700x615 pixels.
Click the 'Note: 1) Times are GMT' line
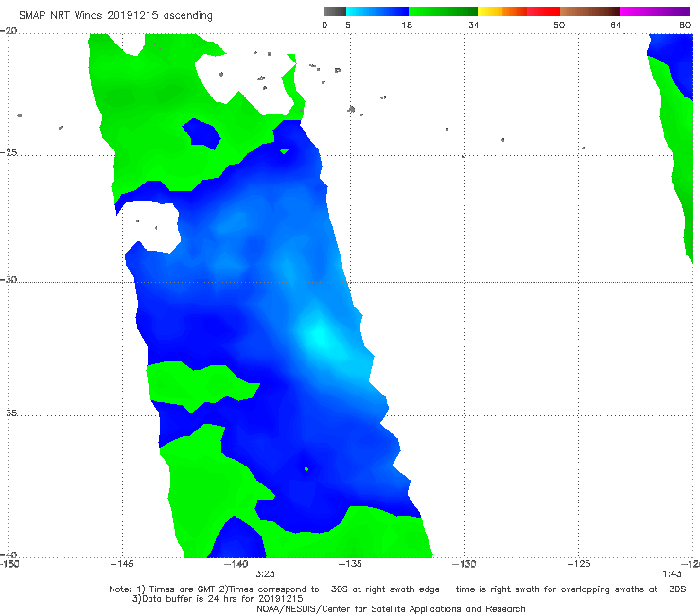(397, 589)
